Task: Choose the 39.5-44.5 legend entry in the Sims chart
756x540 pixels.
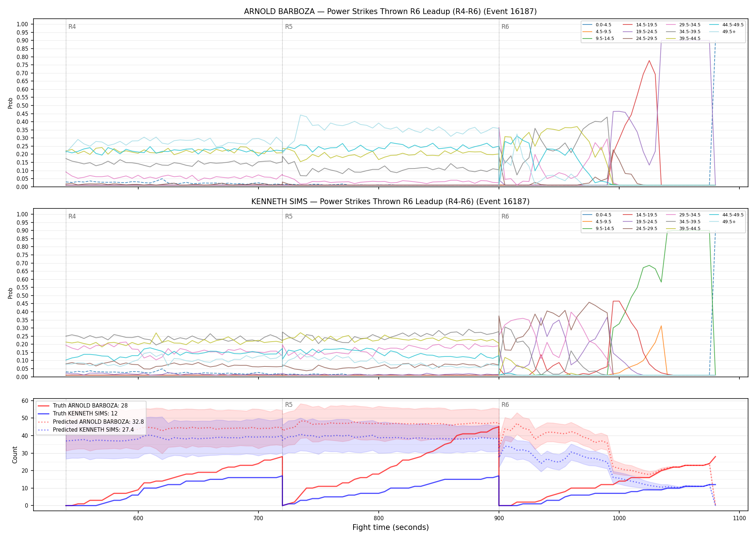Action: pos(683,229)
